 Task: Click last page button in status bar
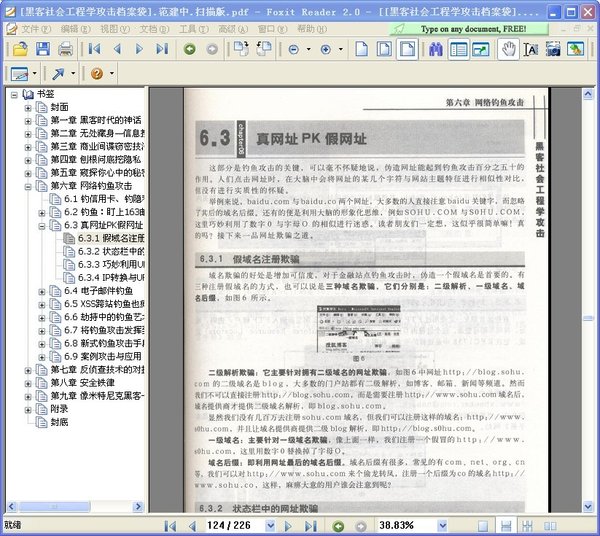click(x=311, y=526)
